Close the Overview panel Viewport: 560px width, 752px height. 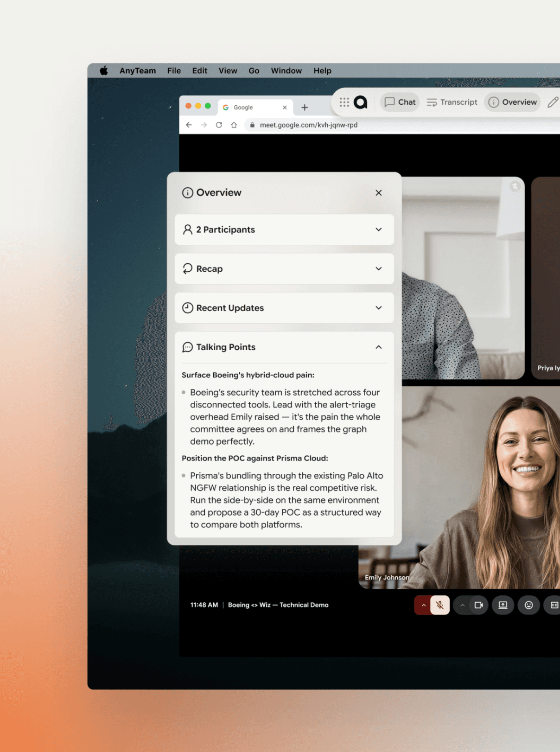pos(379,193)
